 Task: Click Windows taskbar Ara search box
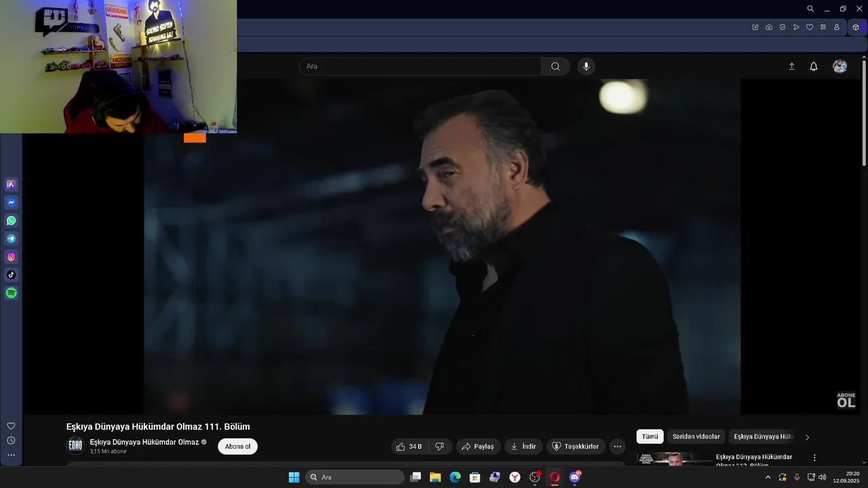pos(354,477)
